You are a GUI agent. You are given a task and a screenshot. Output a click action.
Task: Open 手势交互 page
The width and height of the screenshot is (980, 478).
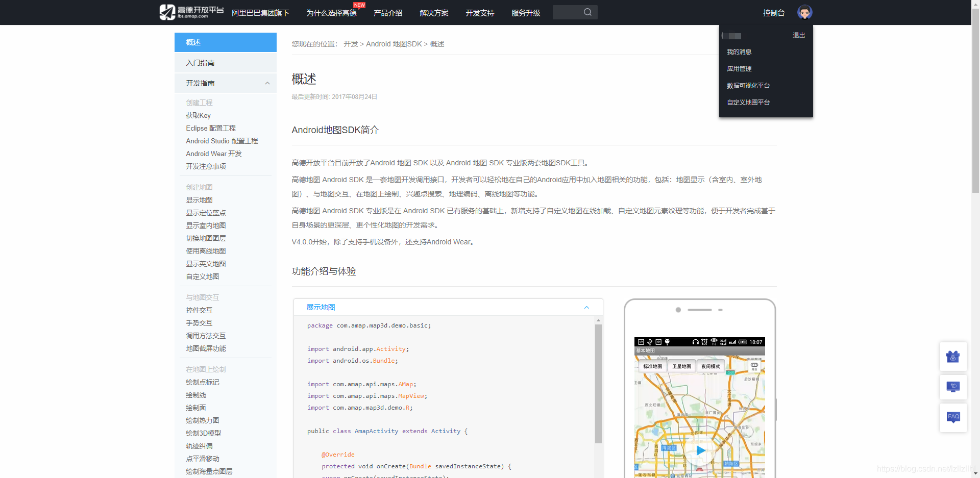(x=199, y=323)
